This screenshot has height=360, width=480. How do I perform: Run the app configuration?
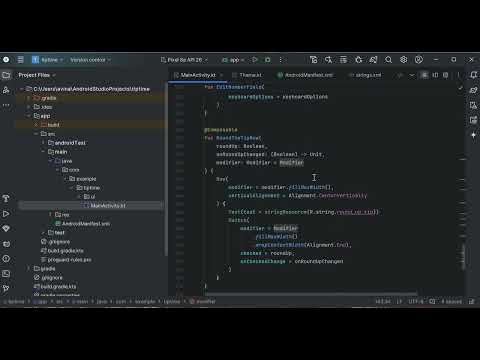coord(255,60)
